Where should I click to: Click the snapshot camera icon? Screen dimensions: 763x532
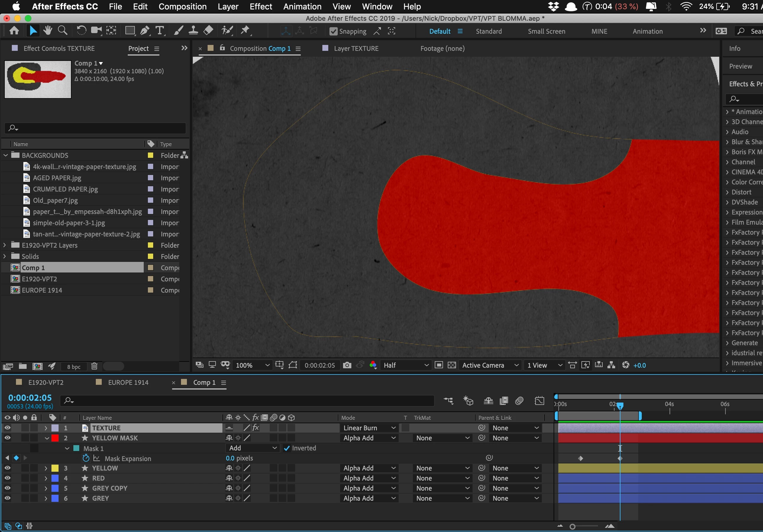(347, 365)
